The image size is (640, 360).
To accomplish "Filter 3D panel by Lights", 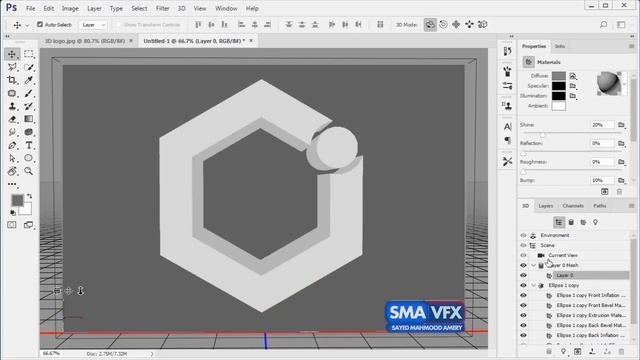I will click(596, 222).
